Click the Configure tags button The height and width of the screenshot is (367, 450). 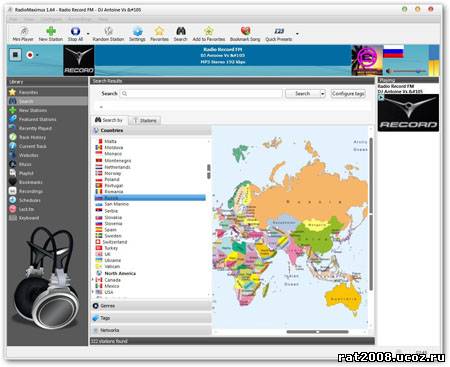(x=348, y=94)
